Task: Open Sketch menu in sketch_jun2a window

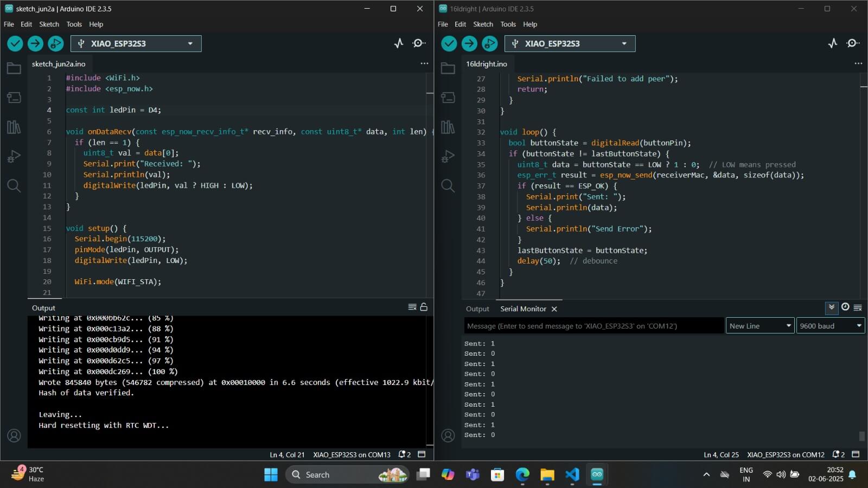Action: [x=49, y=24]
